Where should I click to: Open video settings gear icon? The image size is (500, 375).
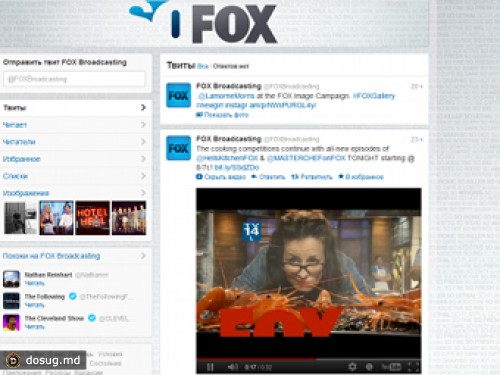coord(352,367)
